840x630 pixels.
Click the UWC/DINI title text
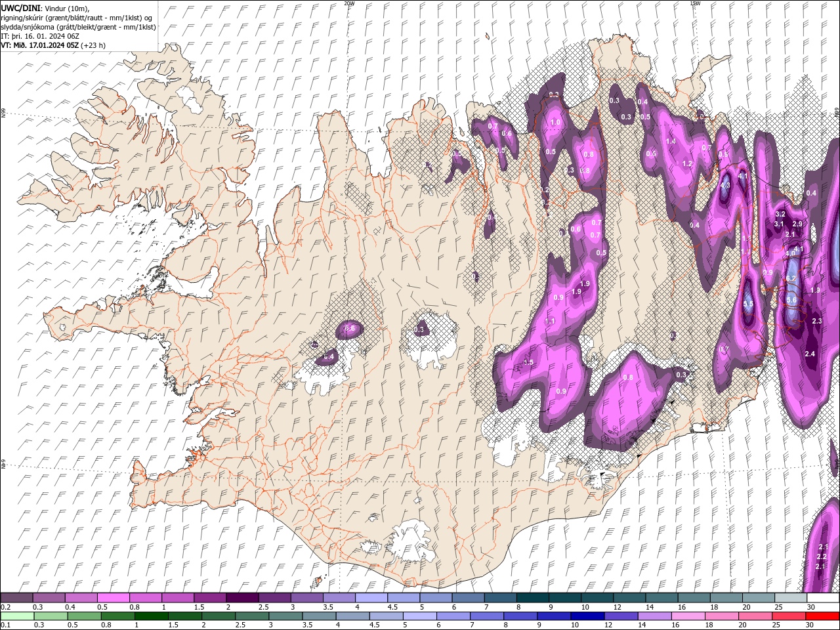coord(21,7)
